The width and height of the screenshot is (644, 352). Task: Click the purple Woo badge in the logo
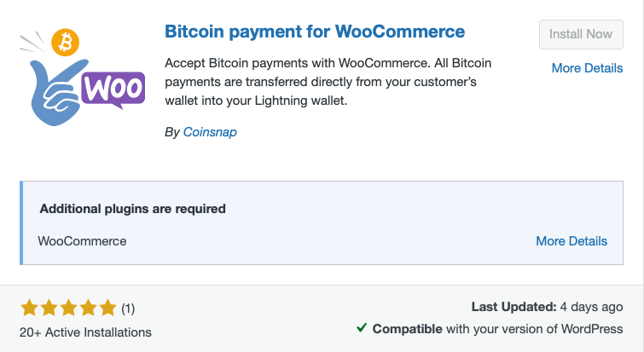click(x=113, y=89)
